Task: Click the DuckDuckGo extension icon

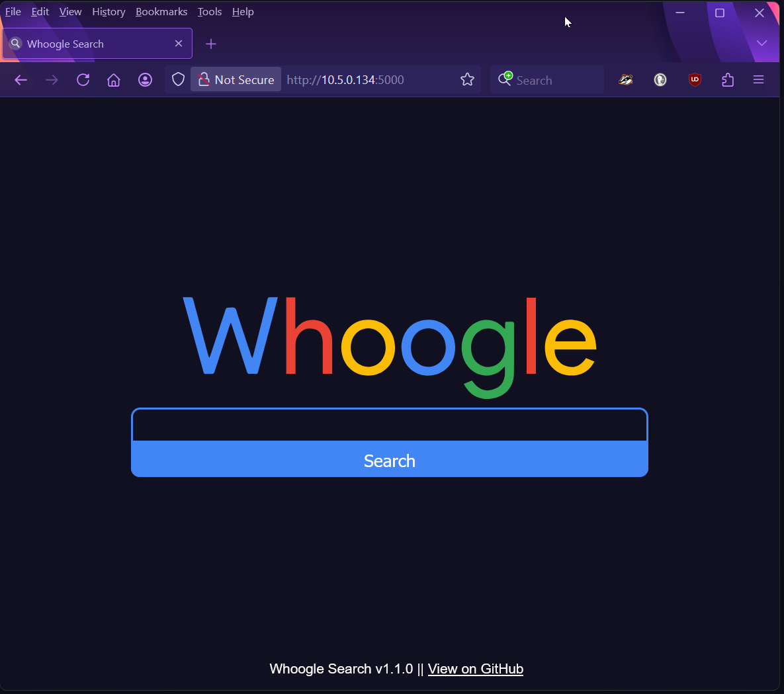Action: tap(660, 80)
